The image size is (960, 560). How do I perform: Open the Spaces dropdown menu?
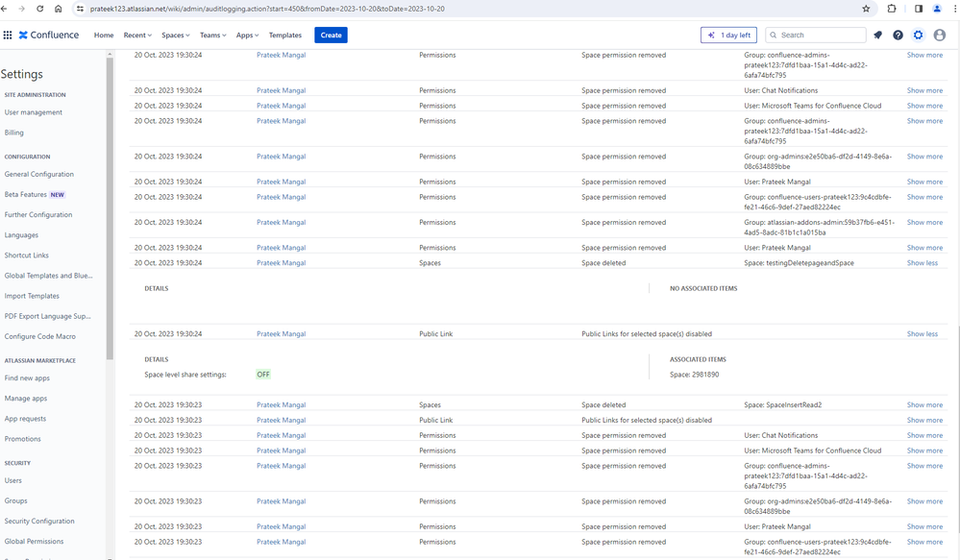click(176, 35)
